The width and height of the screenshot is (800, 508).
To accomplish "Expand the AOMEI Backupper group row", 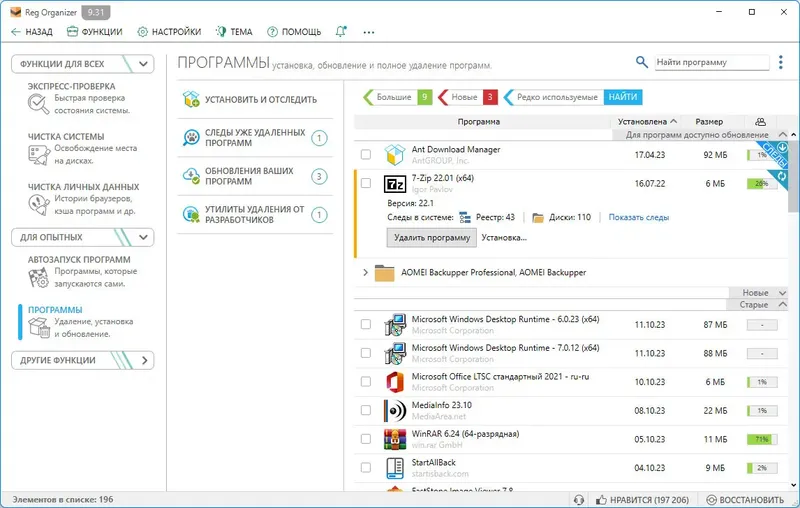I will click(365, 272).
